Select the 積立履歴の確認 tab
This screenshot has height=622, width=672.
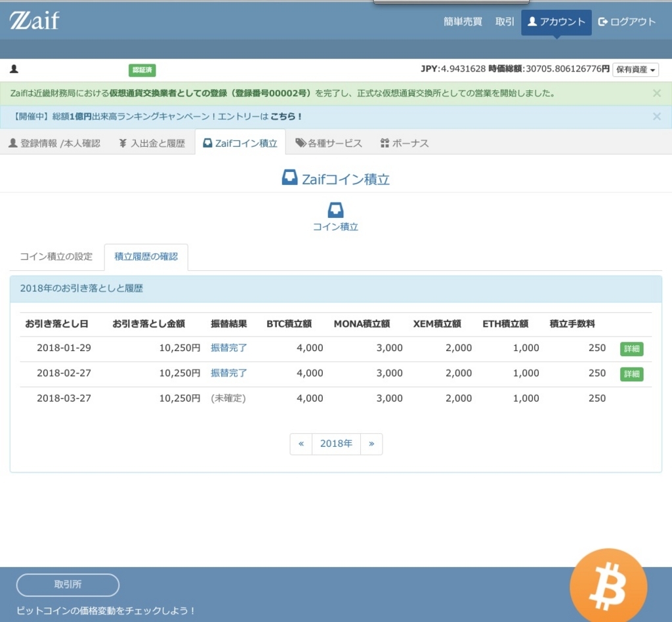(146, 257)
